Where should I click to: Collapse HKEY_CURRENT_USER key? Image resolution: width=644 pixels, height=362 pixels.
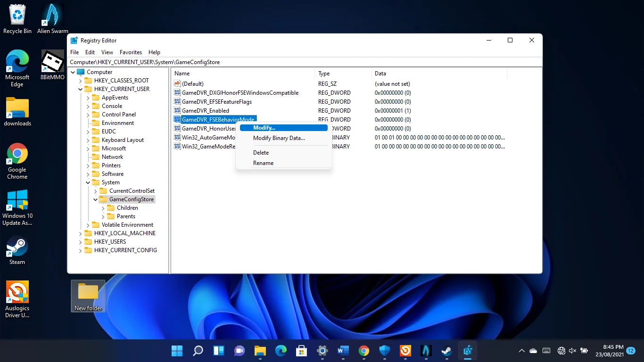click(80, 89)
